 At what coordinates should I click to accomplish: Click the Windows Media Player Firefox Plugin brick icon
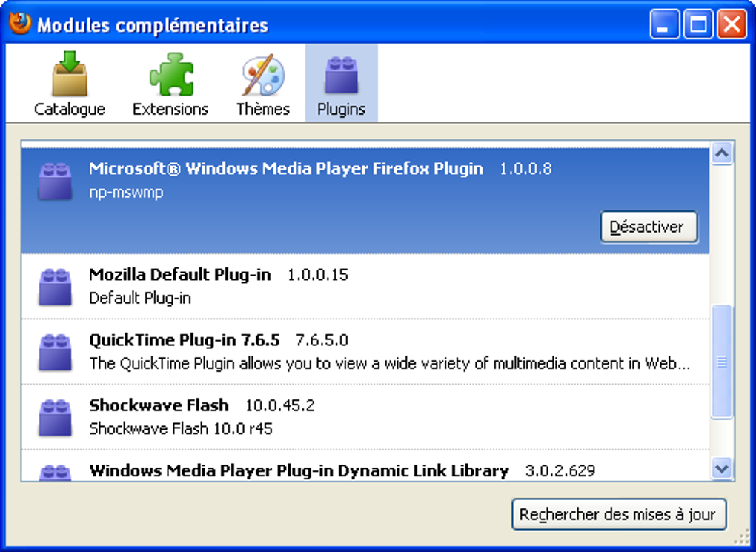click(55, 182)
